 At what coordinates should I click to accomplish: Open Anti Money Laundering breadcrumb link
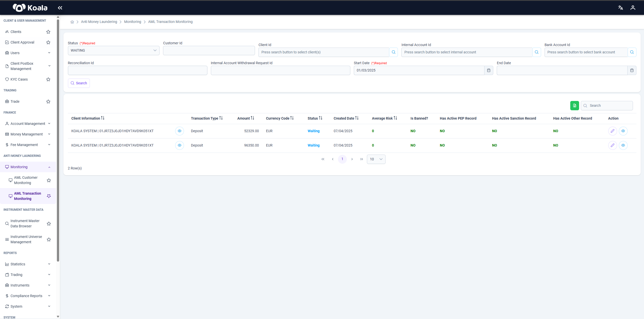[99, 22]
